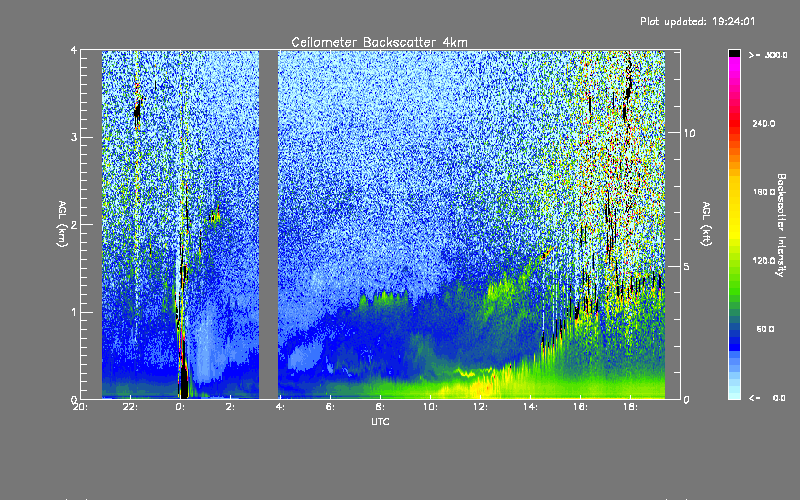The height and width of the screenshot is (500, 800).
Task: Click the '6:' time tick label
Action: click(x=330, y=407)
